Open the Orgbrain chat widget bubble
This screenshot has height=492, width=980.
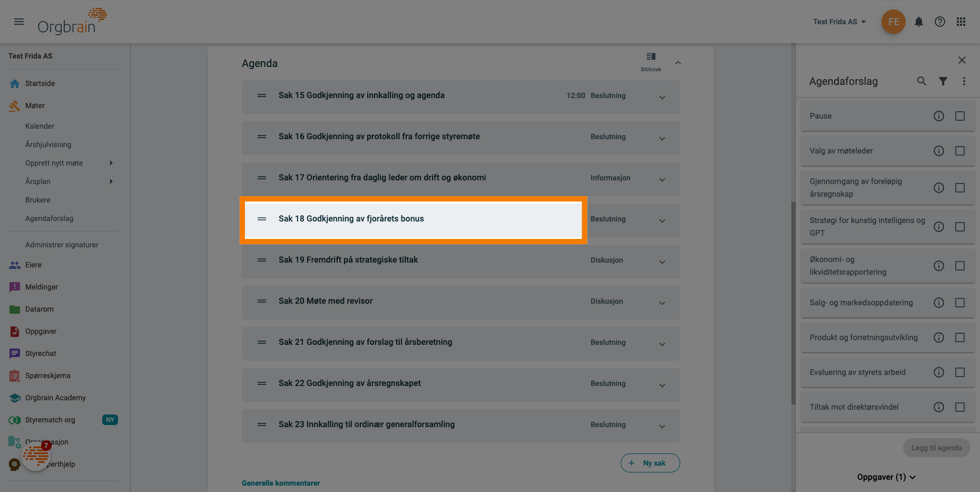[x=36, y=456]
